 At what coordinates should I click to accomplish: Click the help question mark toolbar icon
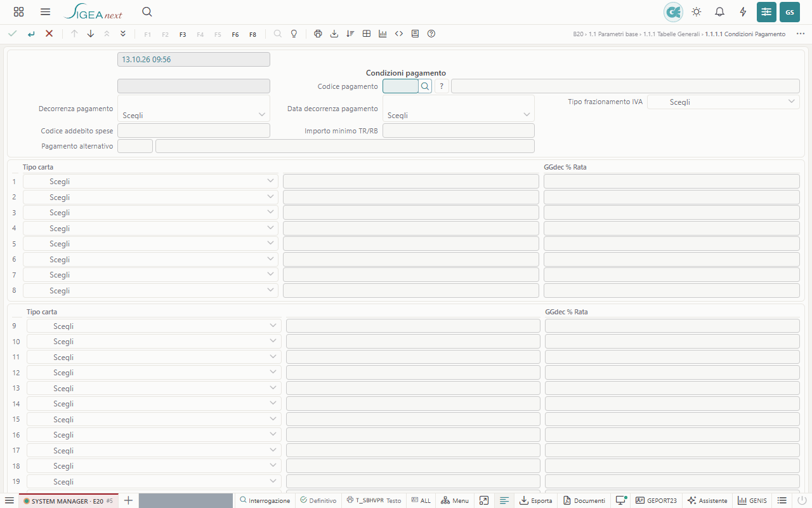click(431, 34)
